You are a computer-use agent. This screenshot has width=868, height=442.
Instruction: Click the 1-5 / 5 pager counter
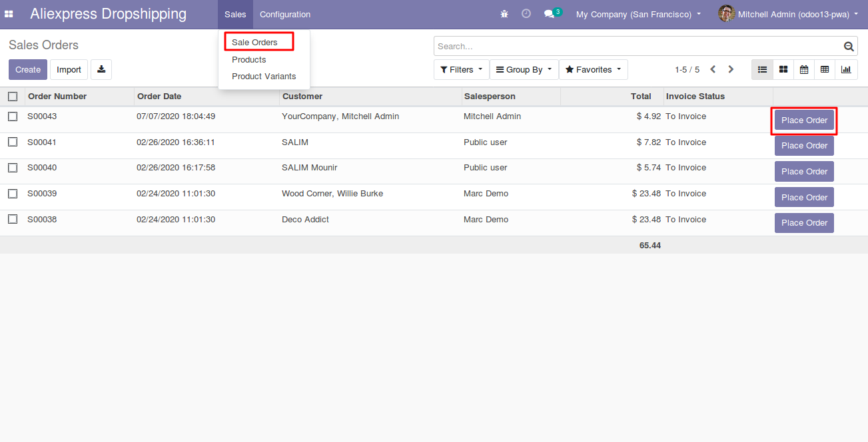tap(687, 69)
